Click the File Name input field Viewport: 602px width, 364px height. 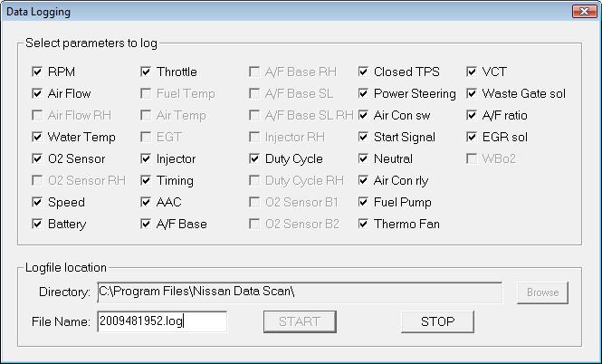tap(161, 321)
